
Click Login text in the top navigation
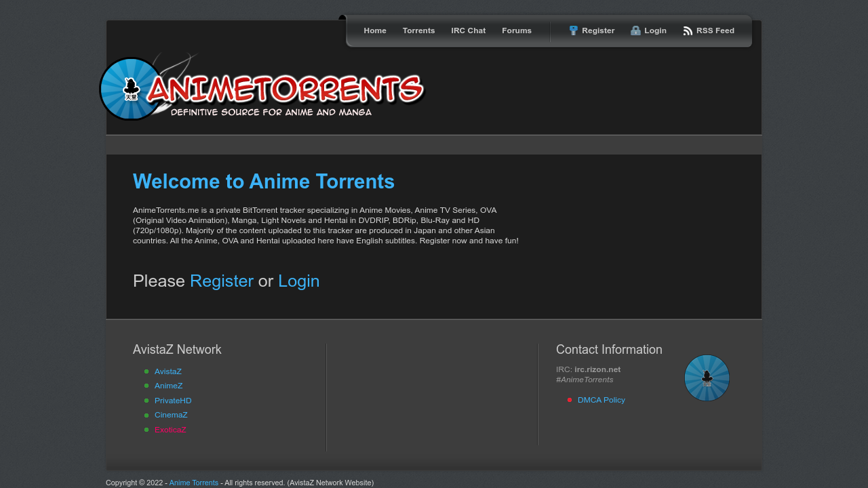coord(655,30)
